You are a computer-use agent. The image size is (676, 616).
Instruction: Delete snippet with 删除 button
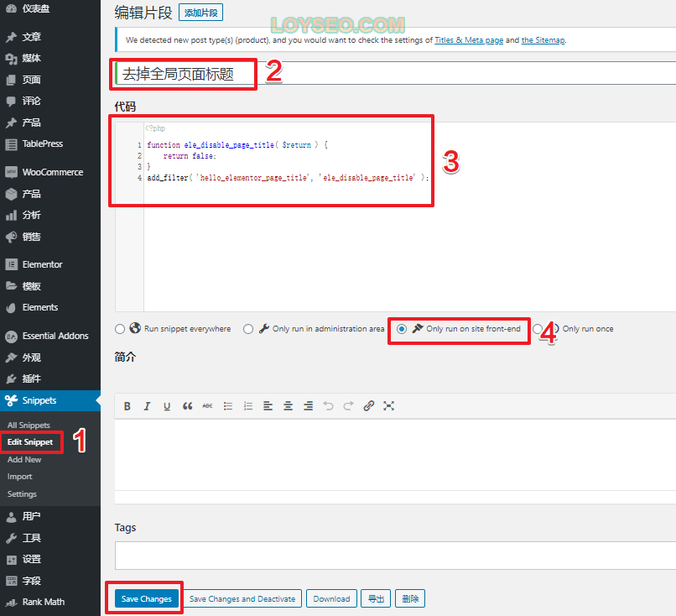tap(410, 598)
